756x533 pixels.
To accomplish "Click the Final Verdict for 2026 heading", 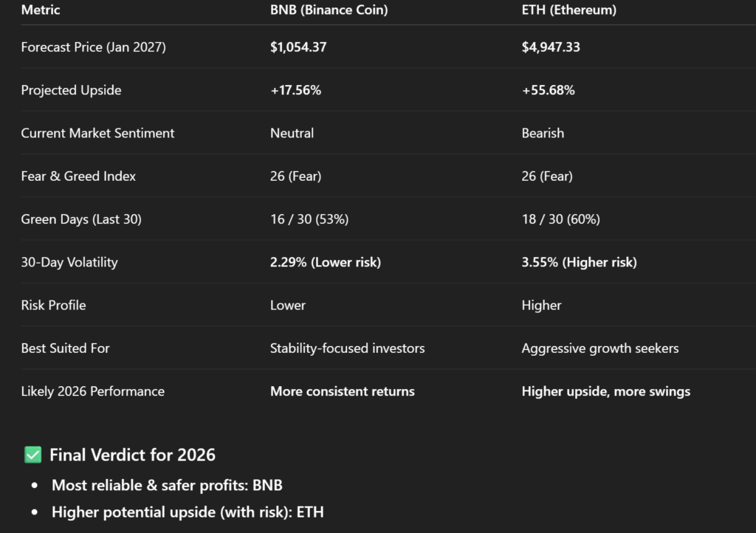I will [x=132, y=455].
